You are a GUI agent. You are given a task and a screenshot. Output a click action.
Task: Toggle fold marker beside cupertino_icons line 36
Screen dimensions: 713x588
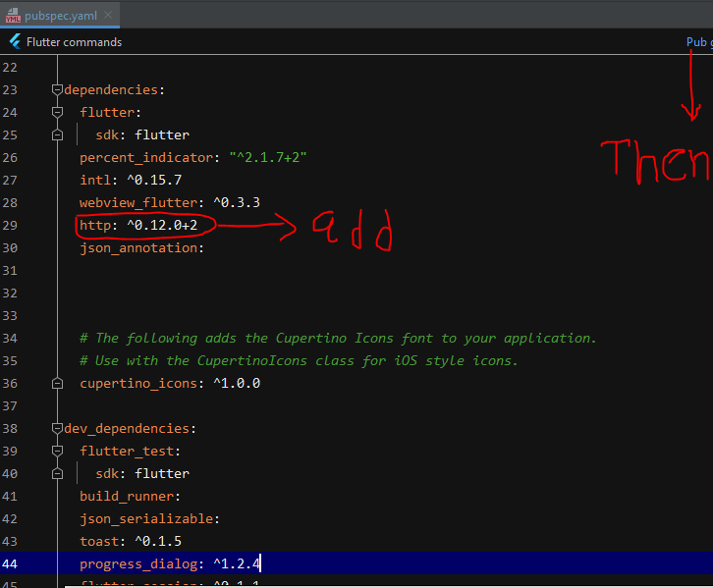click(x=57, y=384)
